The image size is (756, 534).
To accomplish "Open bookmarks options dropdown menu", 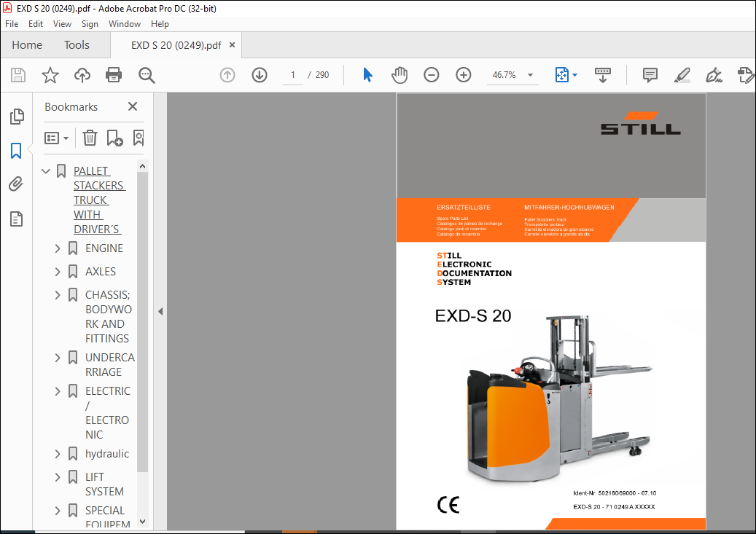I will pyautogui.click(x=56, y=138).
